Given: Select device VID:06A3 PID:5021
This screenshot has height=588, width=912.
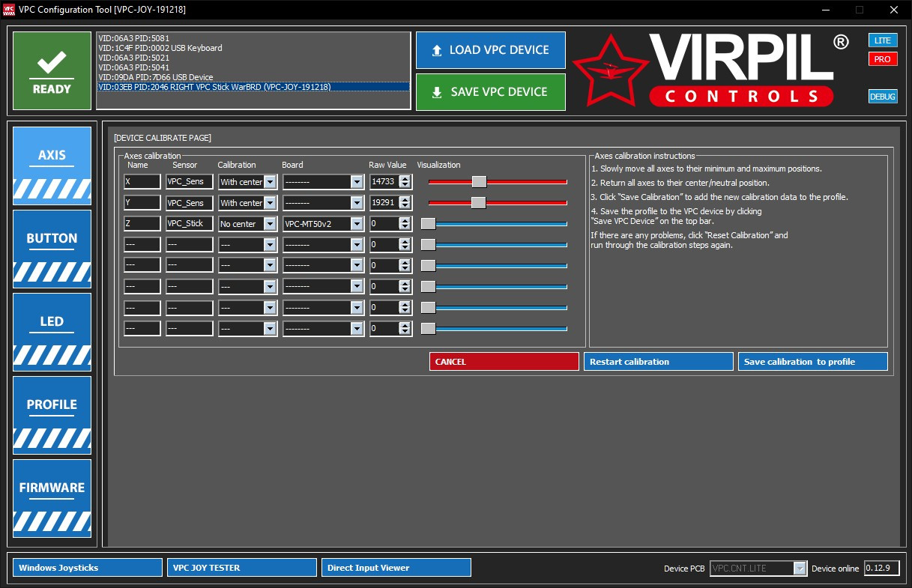Looking at the screenshot, I should [254, 58].
